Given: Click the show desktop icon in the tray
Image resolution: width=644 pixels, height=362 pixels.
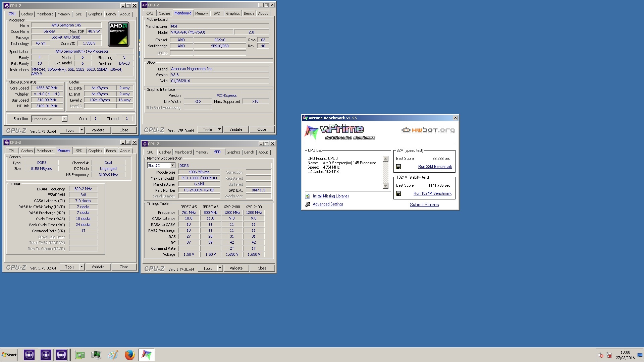Looking at the screenshot, I should tap(640, 355).
